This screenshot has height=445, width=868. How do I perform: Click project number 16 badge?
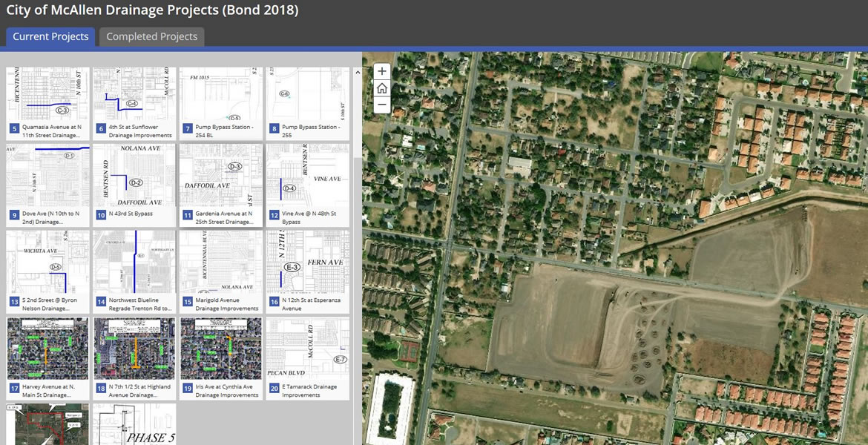tap(274, 302)
